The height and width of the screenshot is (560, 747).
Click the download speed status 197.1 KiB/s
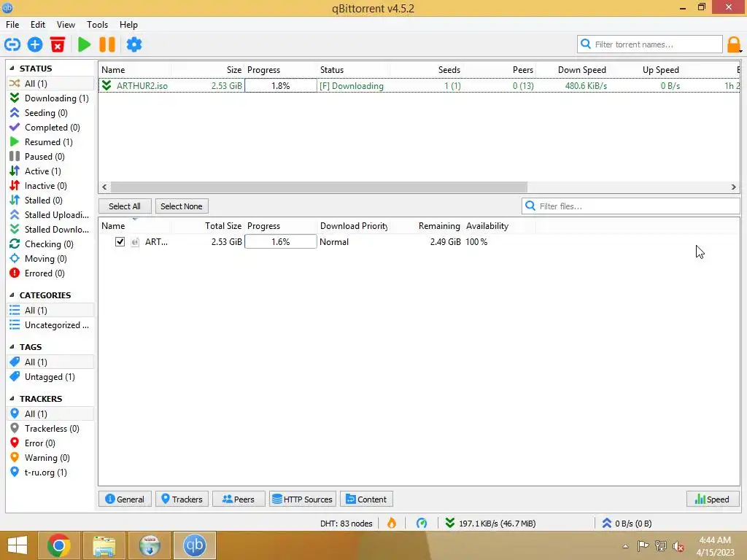point(491,524)
